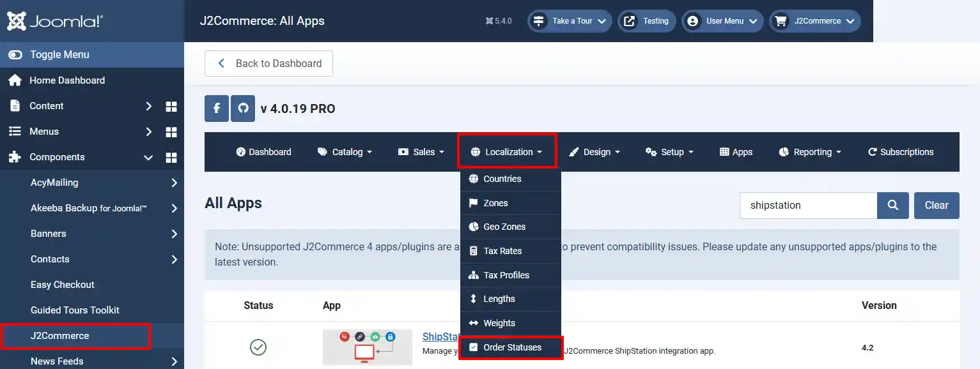Open the ShipStation app link
Screen dimensions: 980x369
point(441,336)
